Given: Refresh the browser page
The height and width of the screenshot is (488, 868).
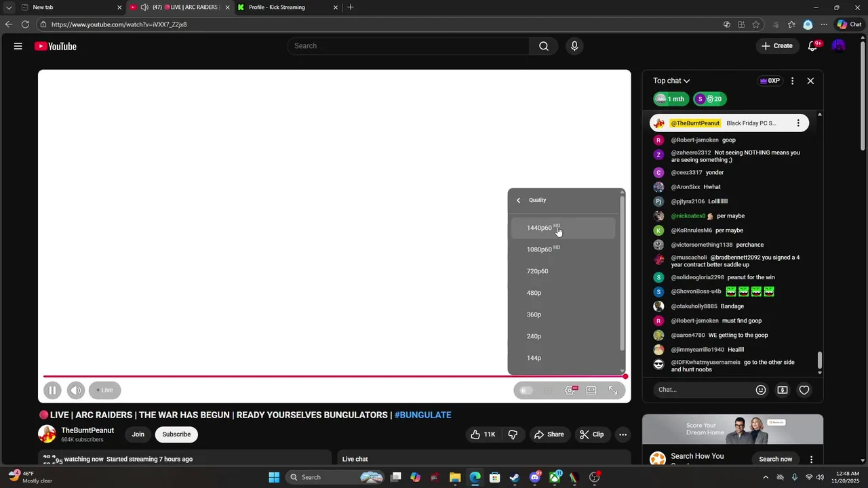Looking at the screenshot, I should pos(25,24).
